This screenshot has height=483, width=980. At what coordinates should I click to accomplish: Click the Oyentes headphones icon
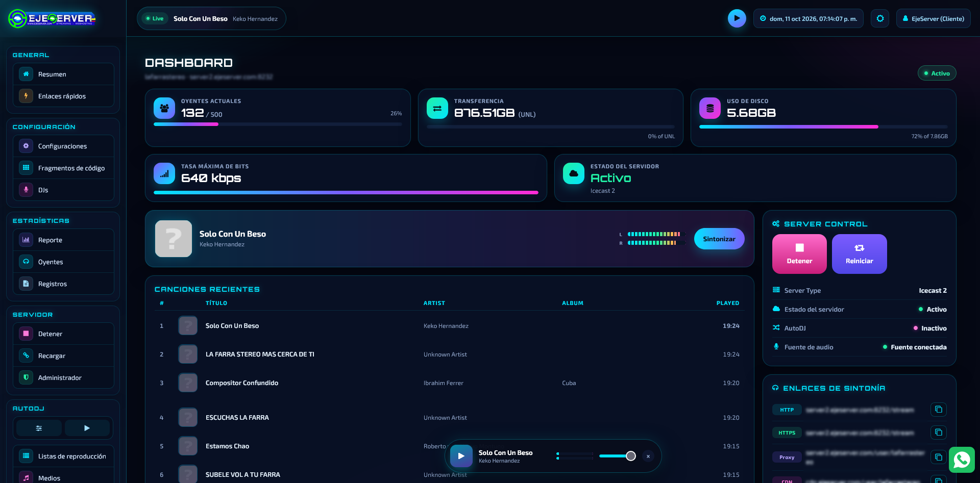[x=26, y=262]
